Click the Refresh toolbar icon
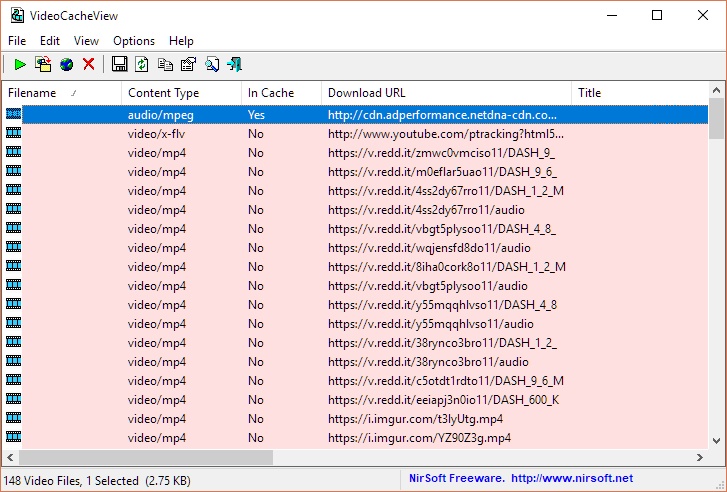 pyautogui.click(x=141, y=64)
